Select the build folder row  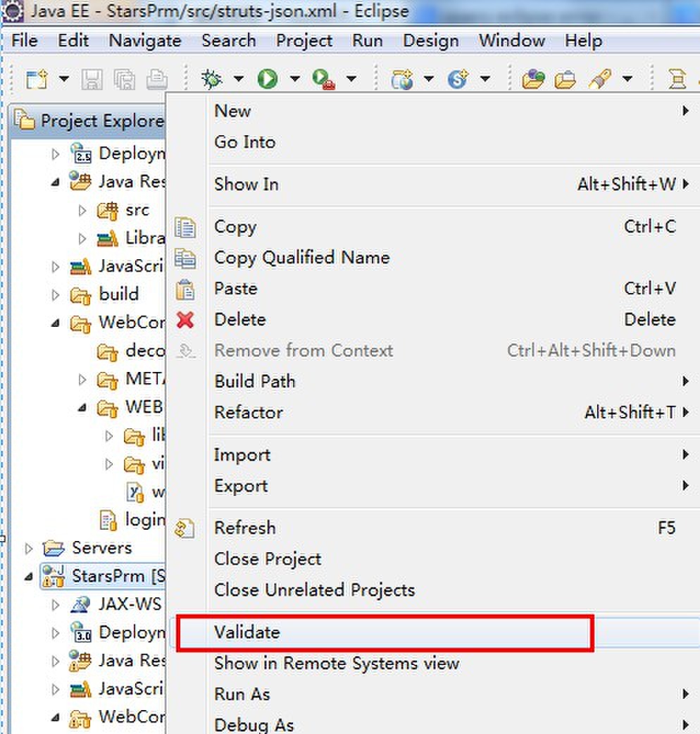(104, 295)
